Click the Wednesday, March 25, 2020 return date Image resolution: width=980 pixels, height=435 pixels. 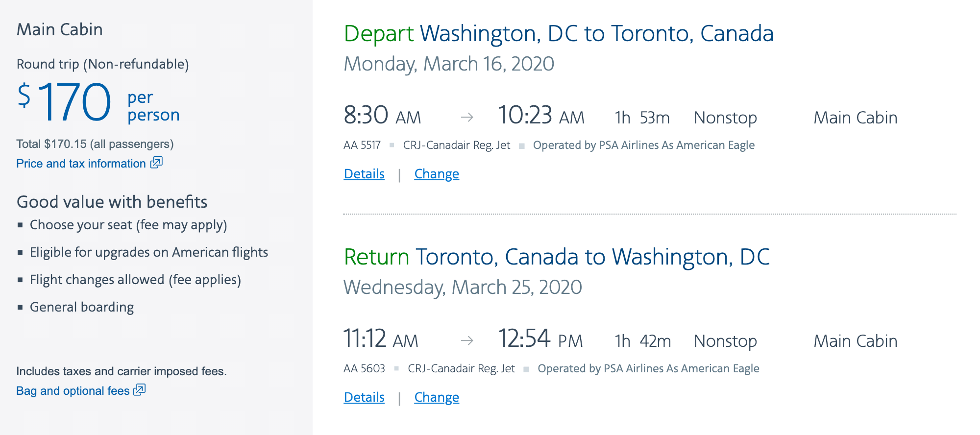pyautogui.click(x=463, y=288)
